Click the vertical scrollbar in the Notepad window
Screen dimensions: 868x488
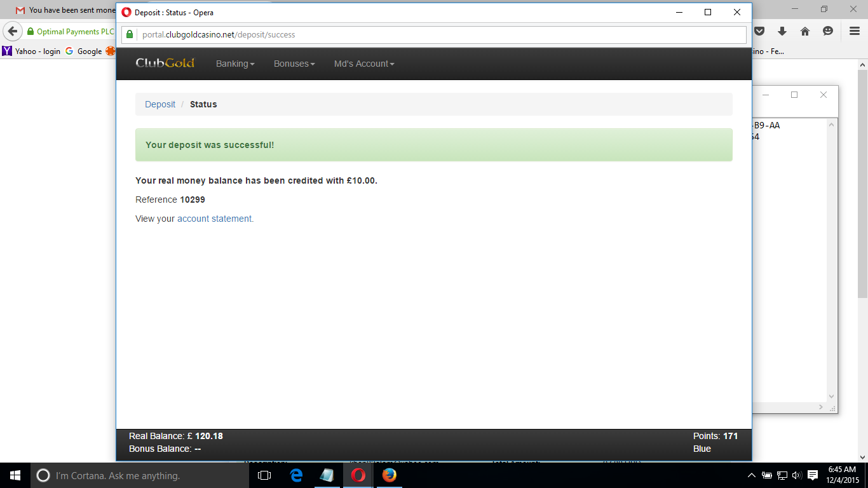coord(832,260)
